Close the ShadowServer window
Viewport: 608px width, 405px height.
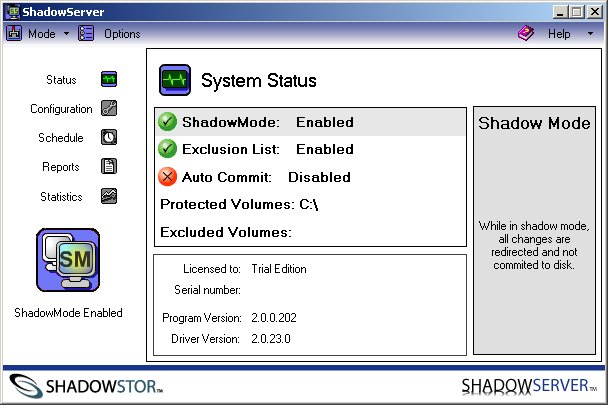pyautogui.click(x=595, y=12)
